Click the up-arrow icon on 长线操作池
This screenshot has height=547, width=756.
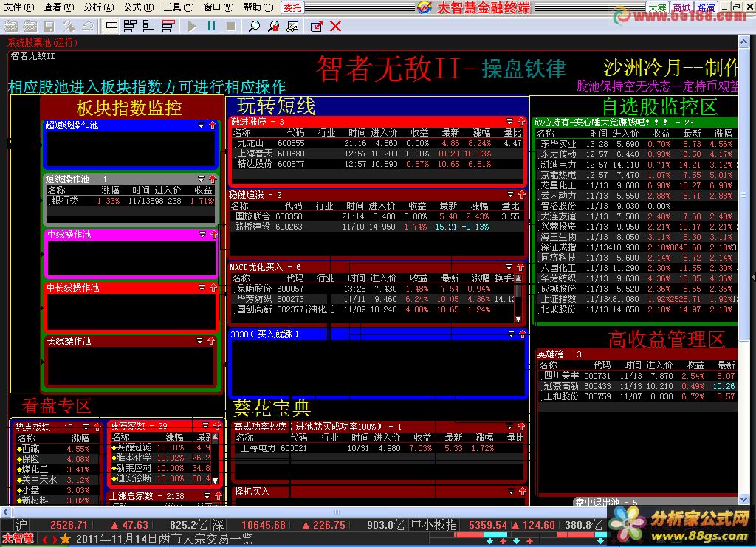[x=211, y=341]
